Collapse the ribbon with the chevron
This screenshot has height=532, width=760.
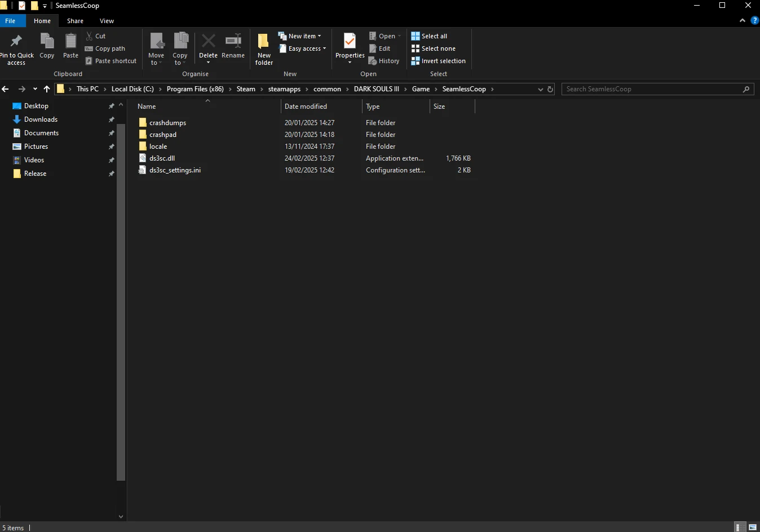743,21
